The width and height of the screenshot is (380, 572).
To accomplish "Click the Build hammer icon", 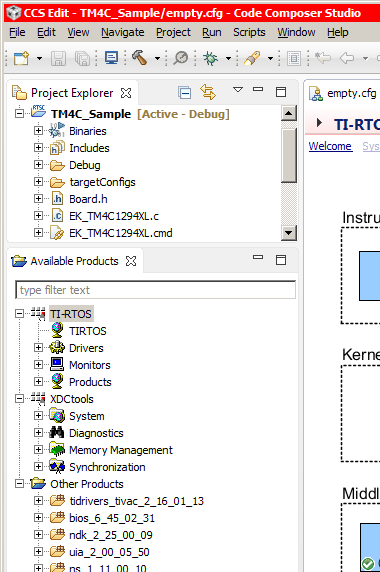I will [140, 58].
